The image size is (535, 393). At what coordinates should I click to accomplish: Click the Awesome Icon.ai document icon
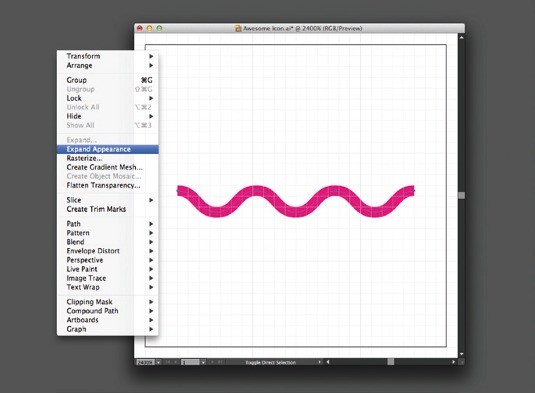(238, 29)
